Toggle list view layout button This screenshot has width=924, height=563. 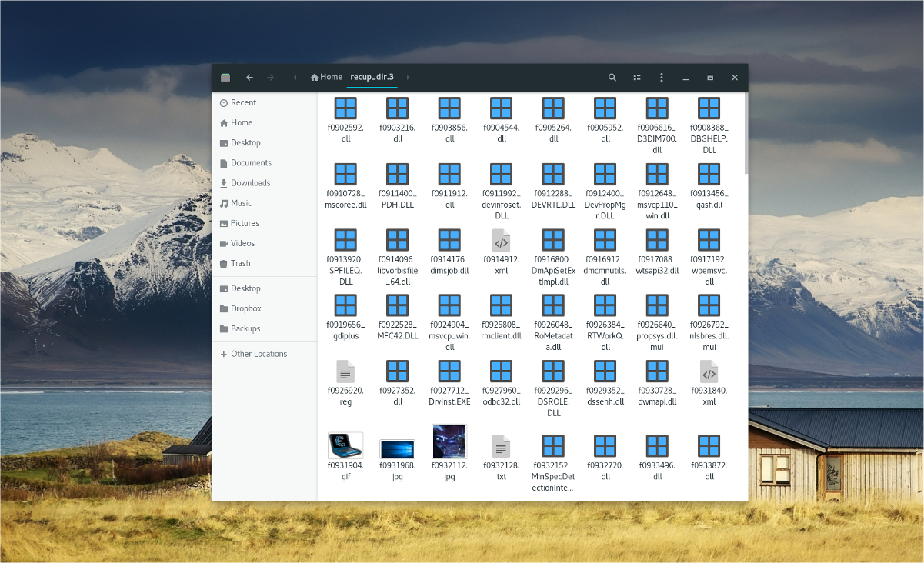(x=637, y=78)
